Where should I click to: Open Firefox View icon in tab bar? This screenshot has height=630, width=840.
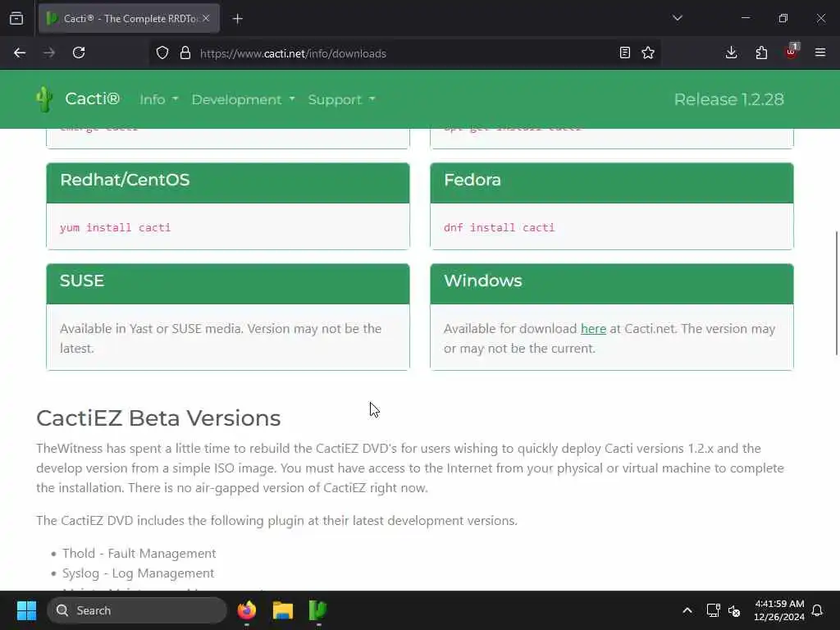pos(16,19)
